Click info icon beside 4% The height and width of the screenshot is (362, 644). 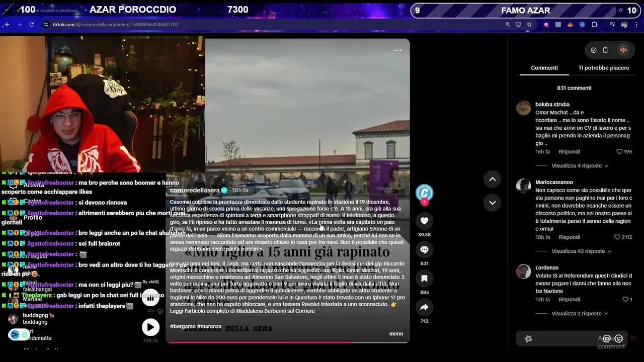click(160, 311)
